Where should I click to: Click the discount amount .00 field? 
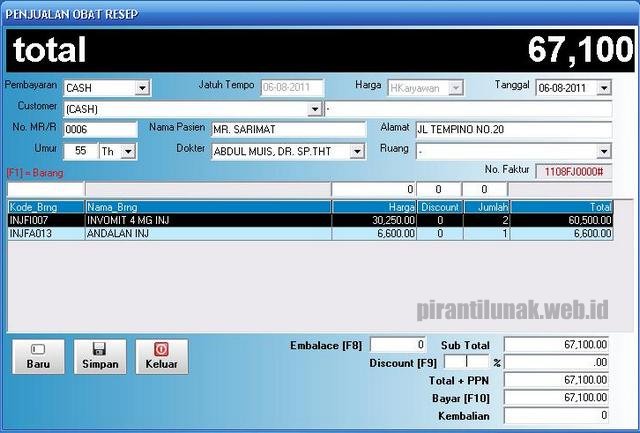pos(556,362)
